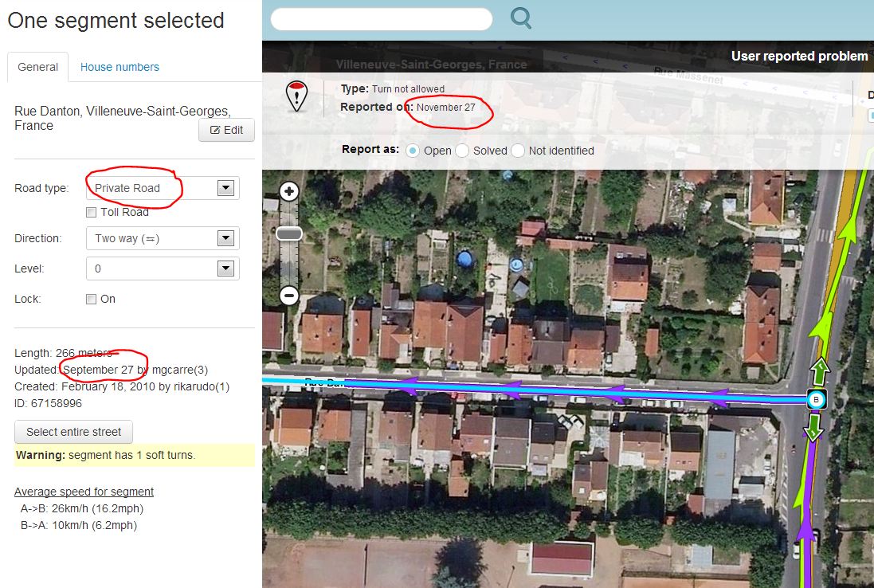The height and width of the screenshot is (588, 874).
Task: Click the Edit address button
Action: pos(226,130)
